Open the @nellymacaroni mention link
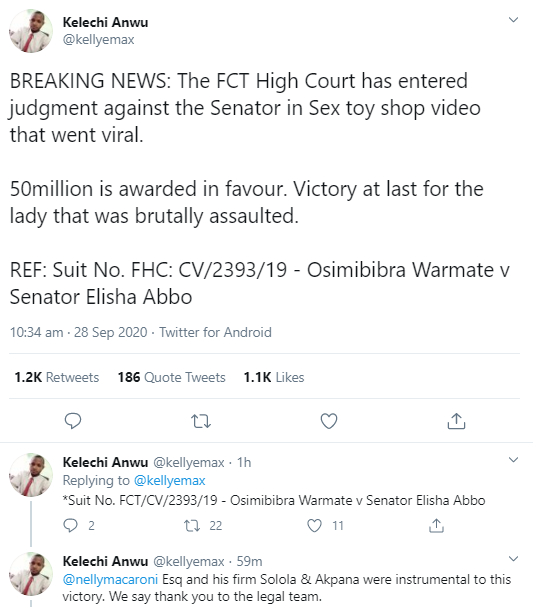Screen dimensions: 533x607 110,580
